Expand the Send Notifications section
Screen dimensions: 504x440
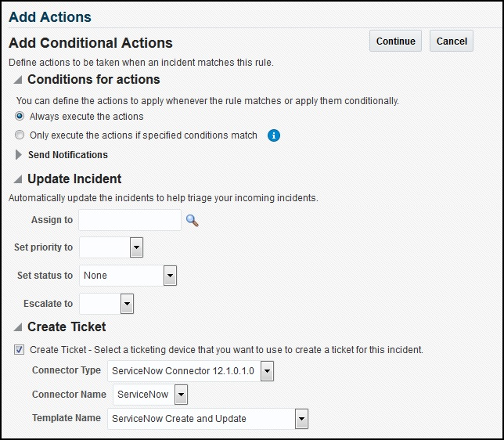click(x=19, y=155)
